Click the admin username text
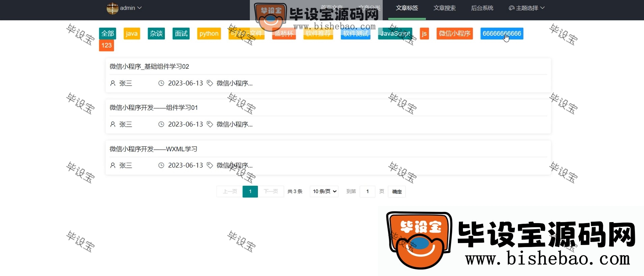644x276 pixels. point(127,8)
